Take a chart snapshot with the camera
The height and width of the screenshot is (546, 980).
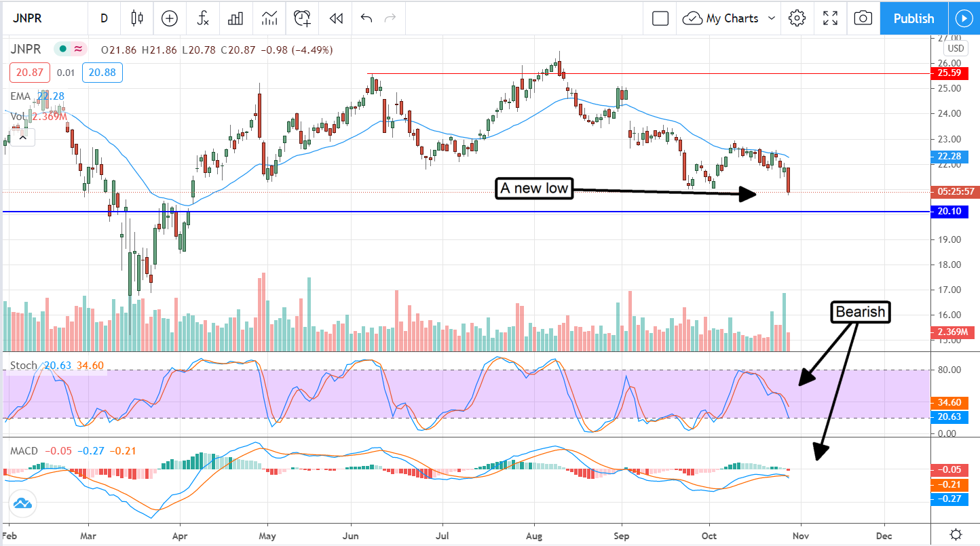[x=863, y=18]
